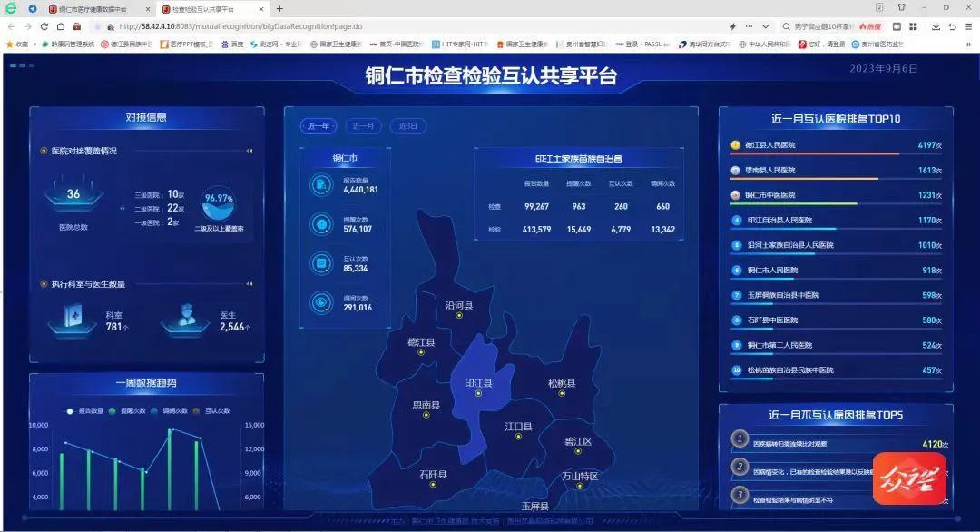Click the 科室 department icon
The image size is (980, 532).
[73, 320]
